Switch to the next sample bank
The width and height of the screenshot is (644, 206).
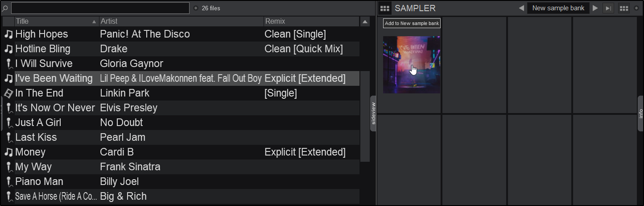pyautogui.click(x=595, y=8)
